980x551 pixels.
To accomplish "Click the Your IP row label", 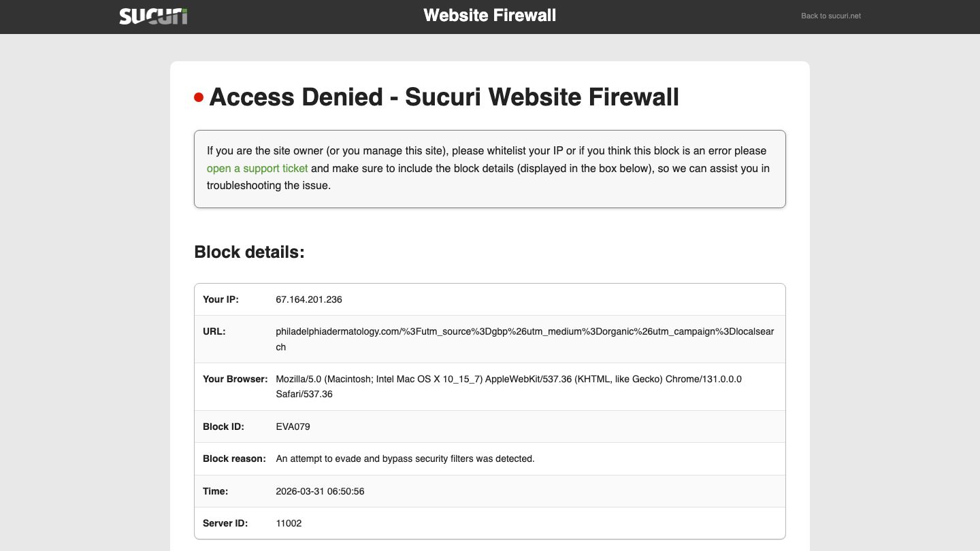I will (220, 299).
